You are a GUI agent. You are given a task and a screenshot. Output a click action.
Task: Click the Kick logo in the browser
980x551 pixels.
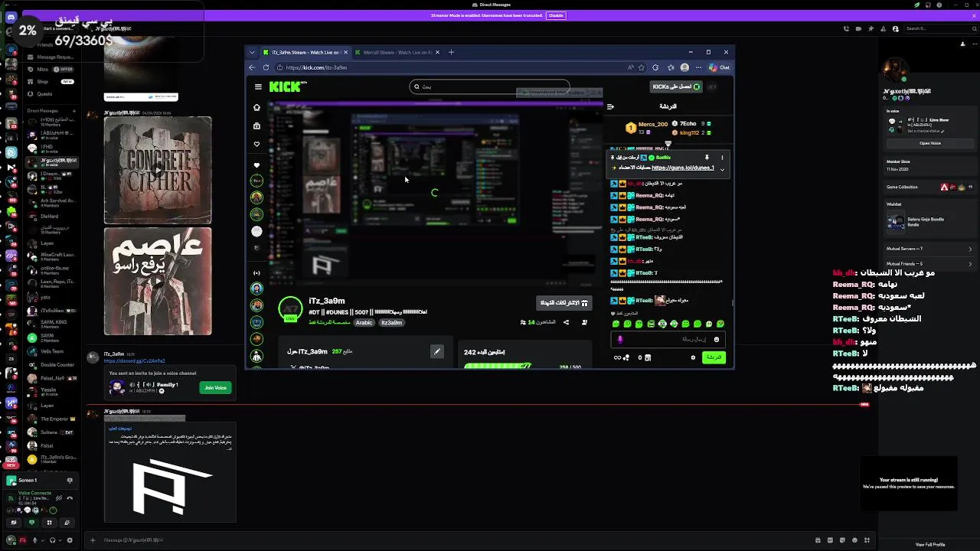pyautogui.click(x=285, y=86)
